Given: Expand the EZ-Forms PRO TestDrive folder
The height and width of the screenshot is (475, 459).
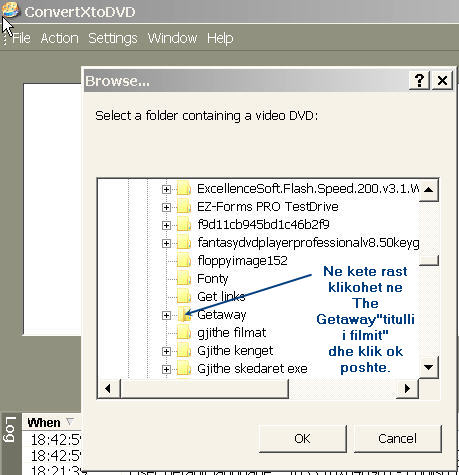Looking at the screenshot, I should [x=166, y=207].
